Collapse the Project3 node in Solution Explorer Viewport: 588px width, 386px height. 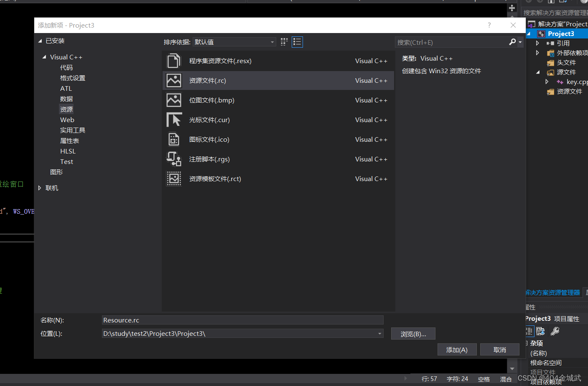(529, 34)
